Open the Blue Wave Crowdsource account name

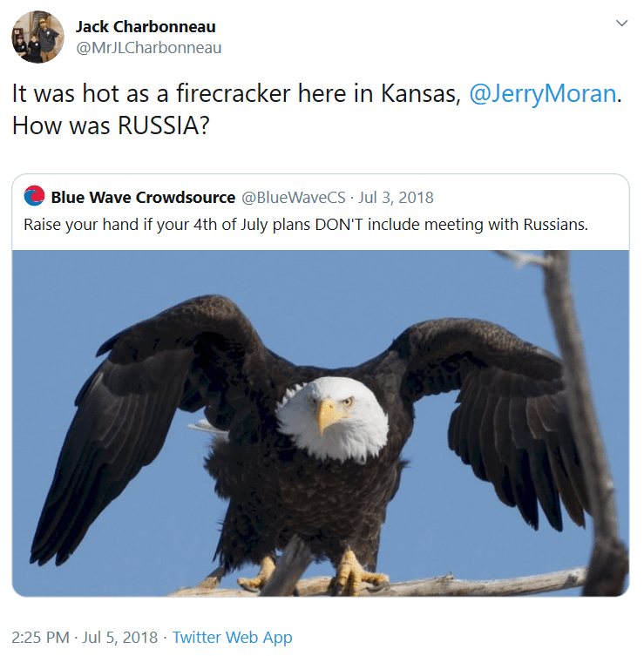(x=143, y=197)
